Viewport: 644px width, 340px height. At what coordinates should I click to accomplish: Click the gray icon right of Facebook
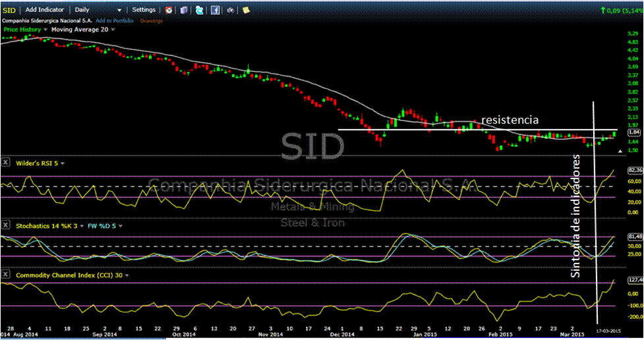231,11
